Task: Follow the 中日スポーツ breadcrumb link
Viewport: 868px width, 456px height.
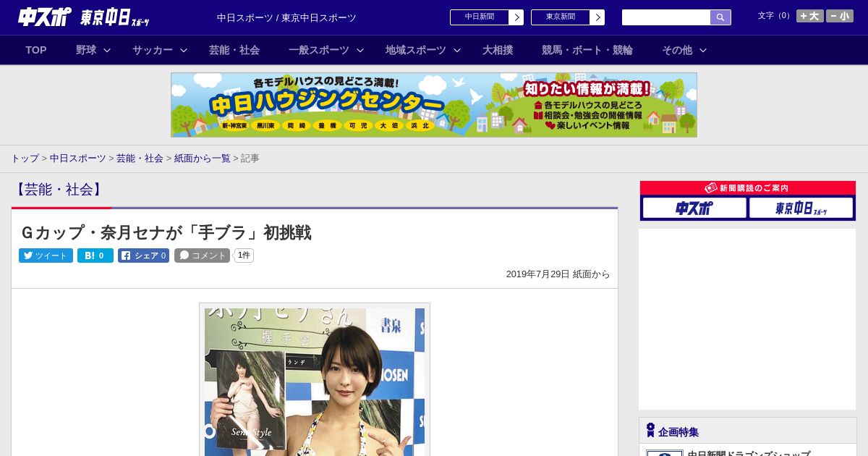Action: (78, 159)
